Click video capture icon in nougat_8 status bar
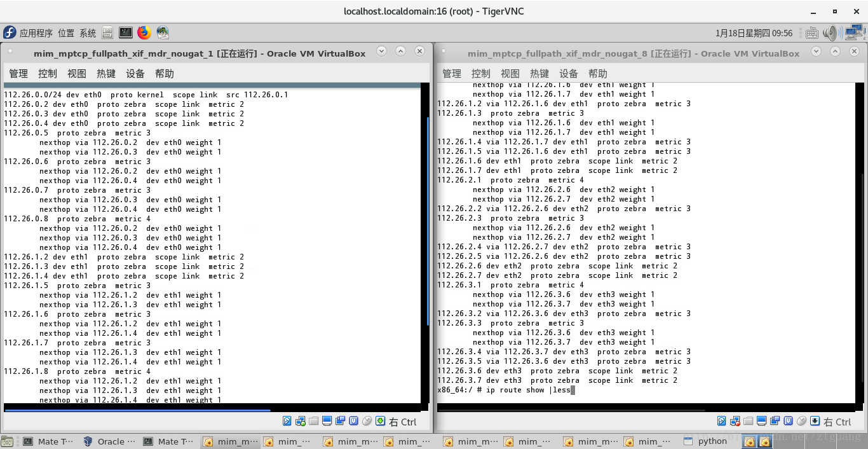This screenshot has width=868, height=449. [775, 421]
